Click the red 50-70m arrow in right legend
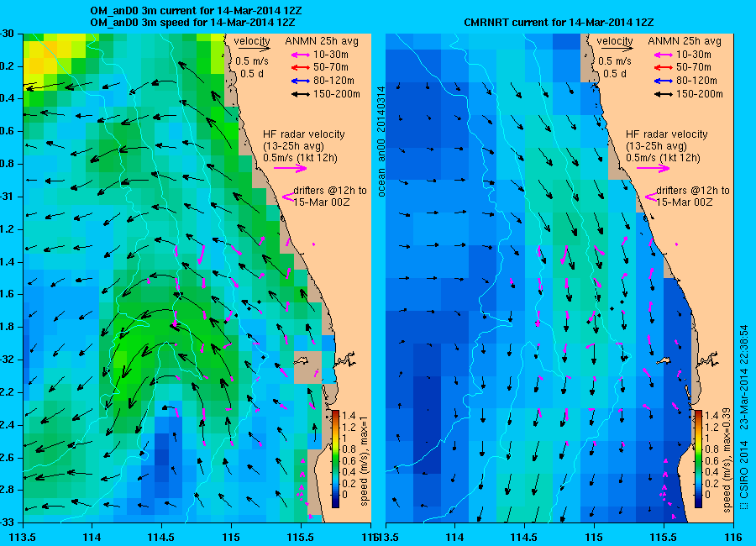 (x=664, y=67)
